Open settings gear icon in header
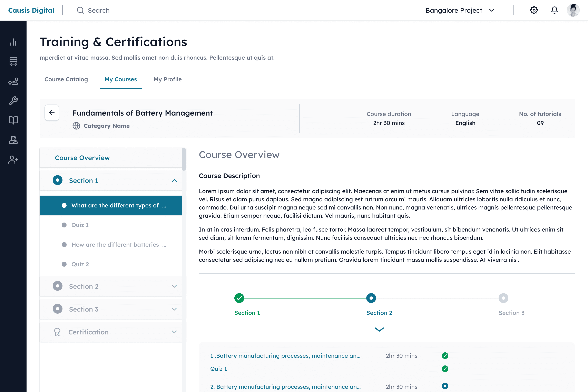Image resolution: width=588 pixels, height=392 pixels. (534, 10)
